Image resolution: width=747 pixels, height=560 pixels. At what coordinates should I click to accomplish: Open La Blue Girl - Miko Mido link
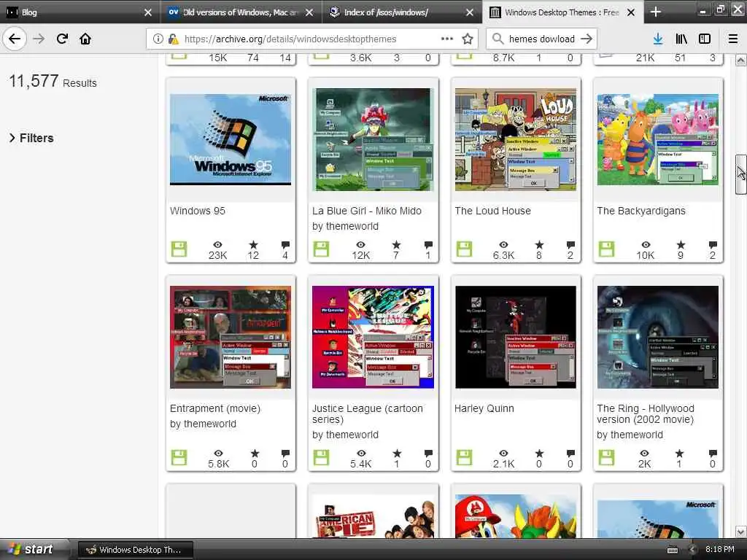click(x=367, y=211)
